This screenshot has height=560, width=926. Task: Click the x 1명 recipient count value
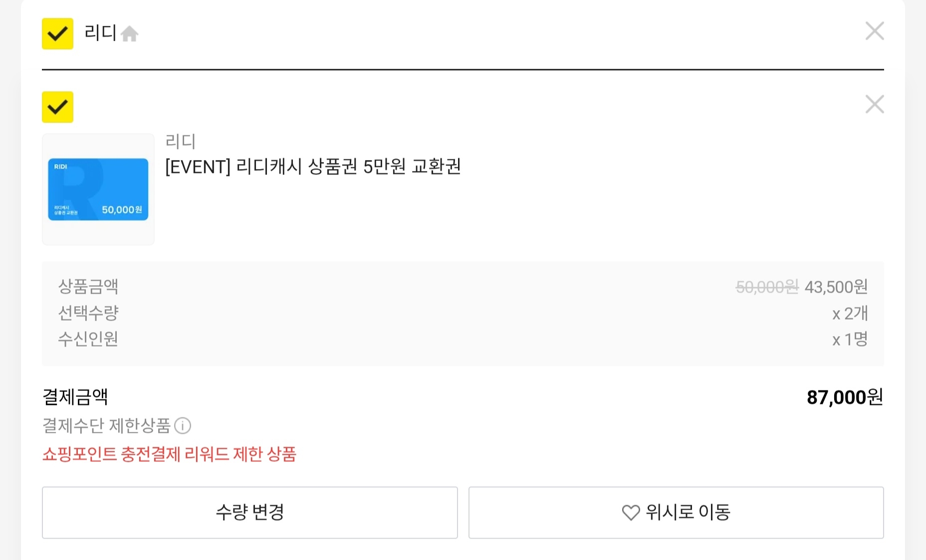tap(850, 339)
